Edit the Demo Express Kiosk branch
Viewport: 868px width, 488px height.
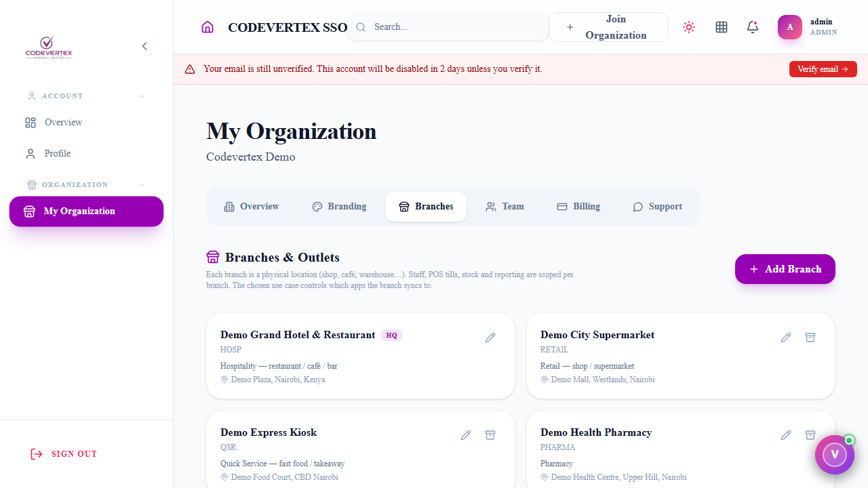(x=466, y=435)
